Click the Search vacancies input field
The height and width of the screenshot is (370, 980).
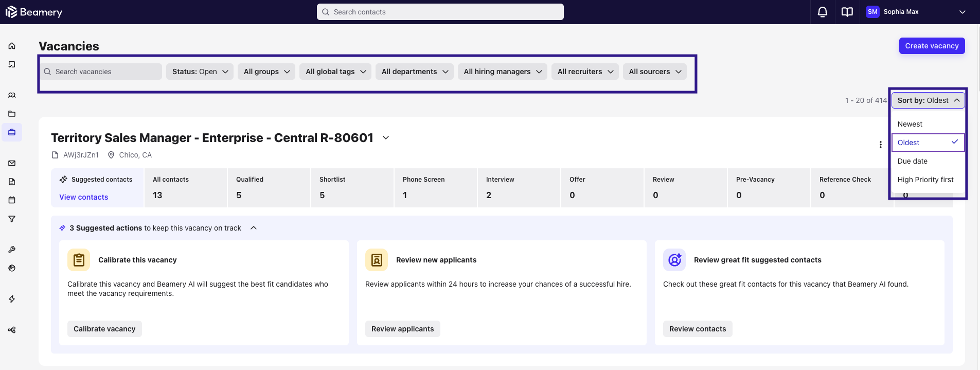coord(105,72)
